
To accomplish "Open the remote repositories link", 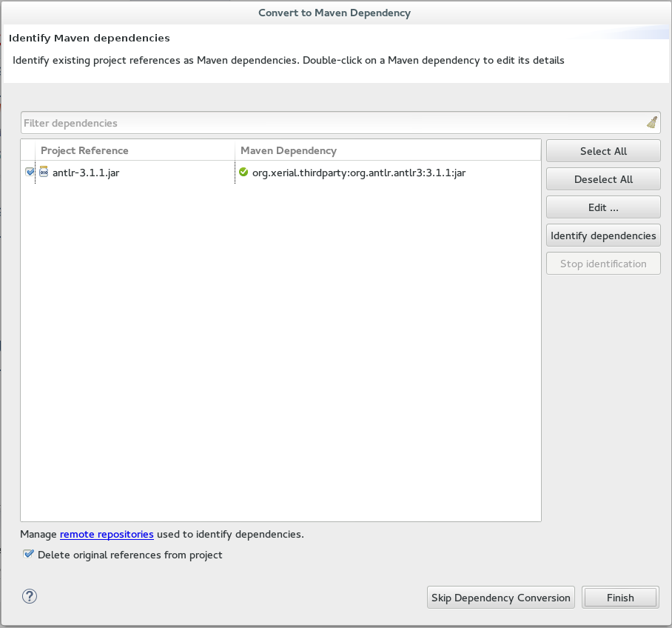I will click(107, 534).
